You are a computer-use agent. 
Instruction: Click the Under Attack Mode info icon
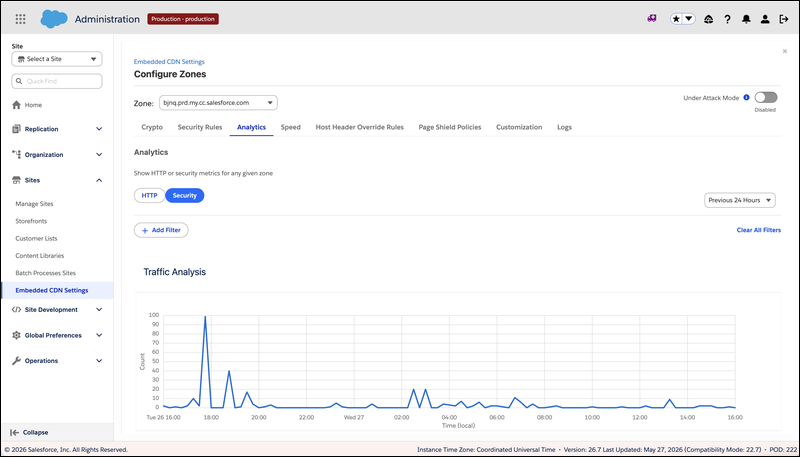point(746,97)
